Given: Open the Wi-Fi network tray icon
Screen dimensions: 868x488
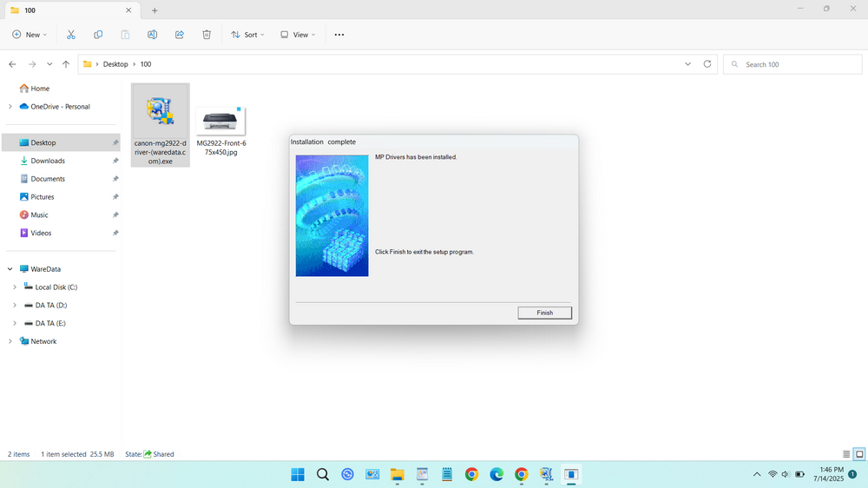Looking at the screenshot, I should click(773, 474).
